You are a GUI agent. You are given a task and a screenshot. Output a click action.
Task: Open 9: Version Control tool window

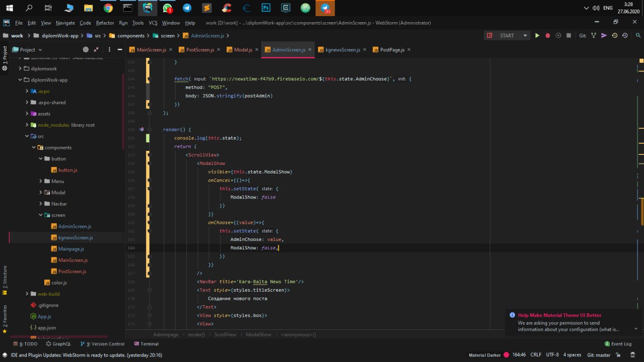pyautogui.click(x=102, y=344)
